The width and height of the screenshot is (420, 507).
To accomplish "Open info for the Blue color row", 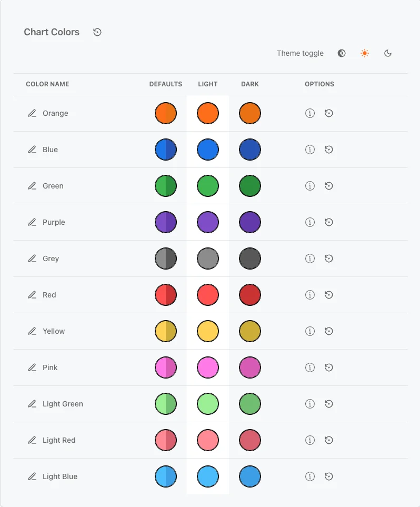I will tap(310, 150).
